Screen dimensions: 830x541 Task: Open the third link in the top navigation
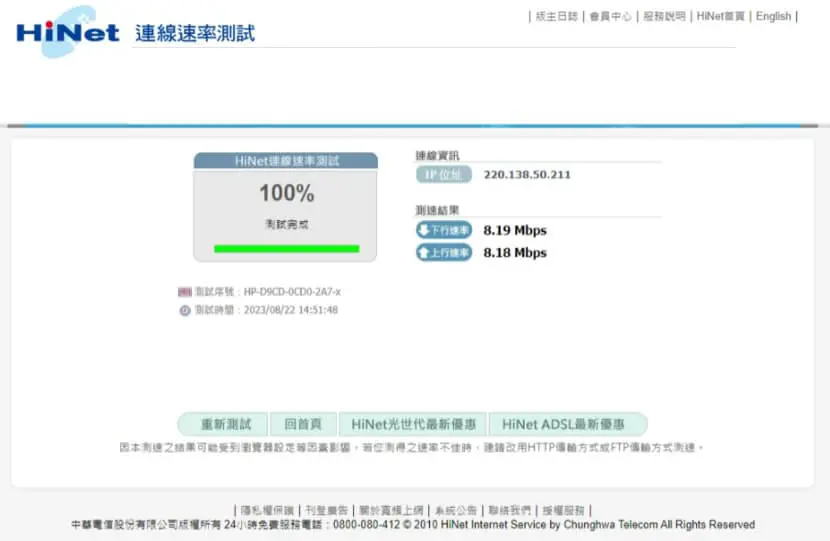point(664,16)
